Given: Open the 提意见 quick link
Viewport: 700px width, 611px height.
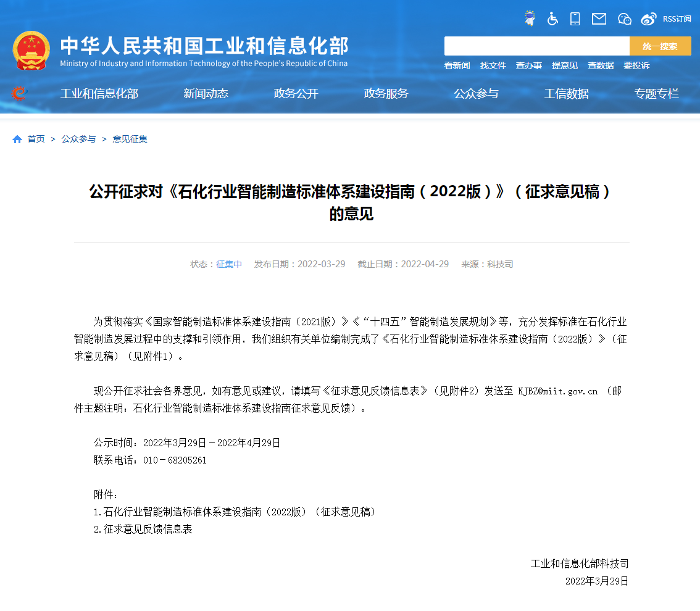Looking at the screenshot, I should [x=564, y=65].
